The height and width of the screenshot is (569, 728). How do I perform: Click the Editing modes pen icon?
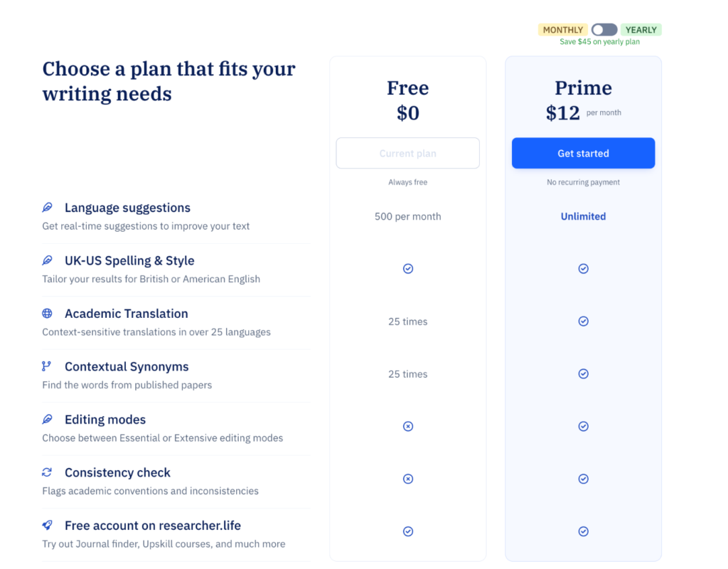click(x=47, y=420)
